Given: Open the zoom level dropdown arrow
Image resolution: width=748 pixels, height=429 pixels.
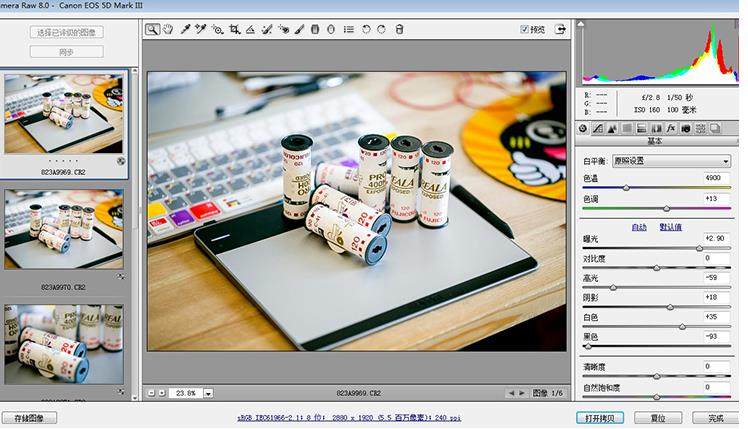Looking at the screenshot, I should coord(208,393).
